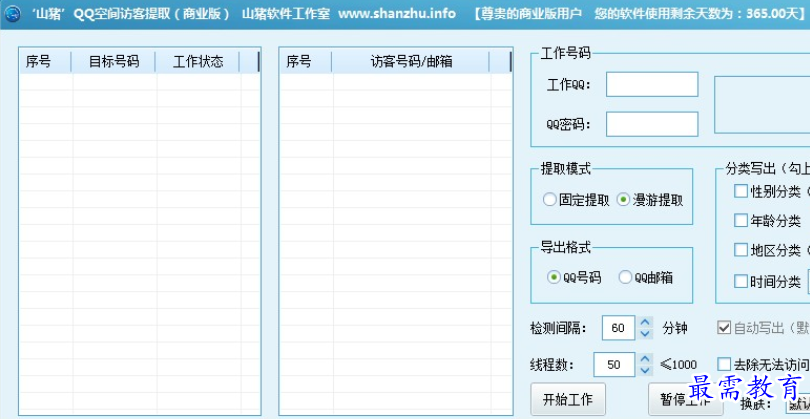The width and height of the screenshot is (810, 419).
Task: Click the 目标号码 column header
Action: [x=114, y=62]
